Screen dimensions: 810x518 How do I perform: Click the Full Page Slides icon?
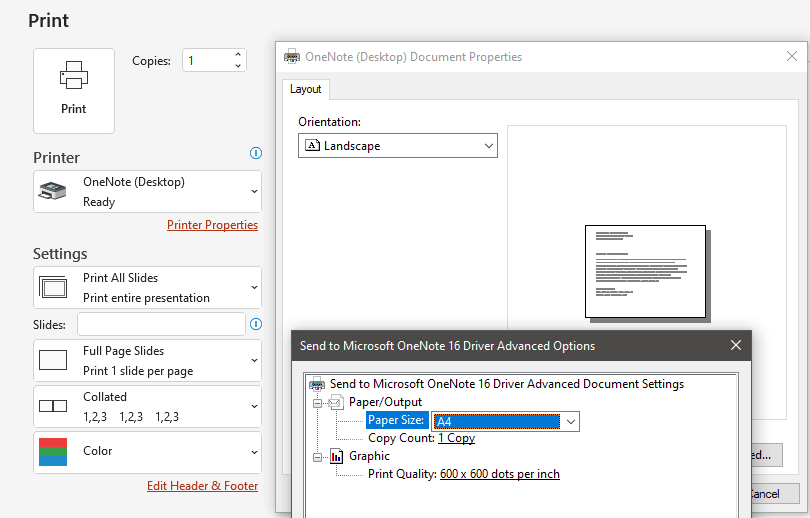tap(53, 360)
